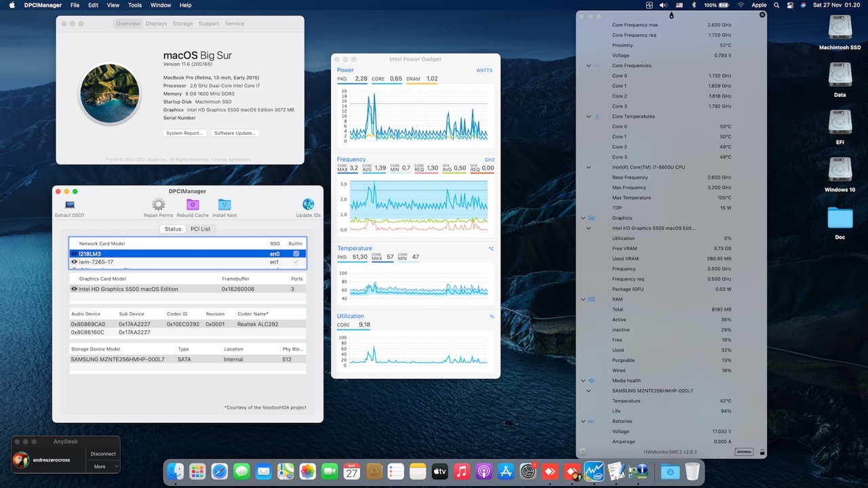Open Apple TV app in the Dock
This screenshot has width=868, height=488.
click(440, 471)
